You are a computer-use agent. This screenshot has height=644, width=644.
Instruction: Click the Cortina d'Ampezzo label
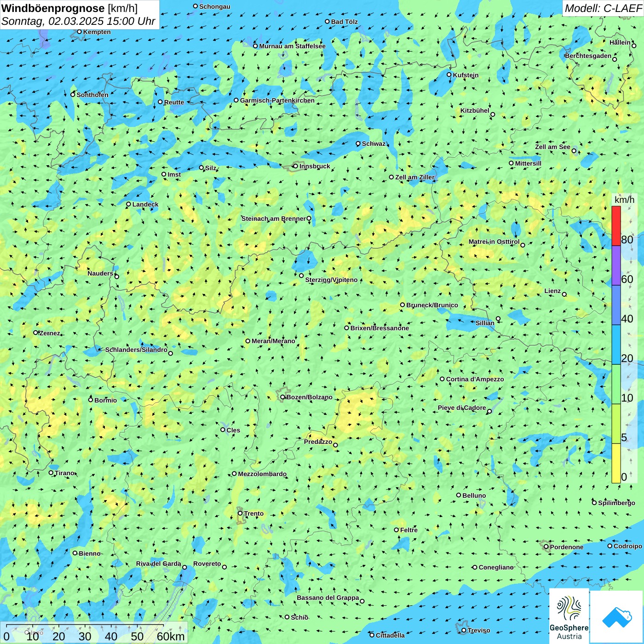475,379
